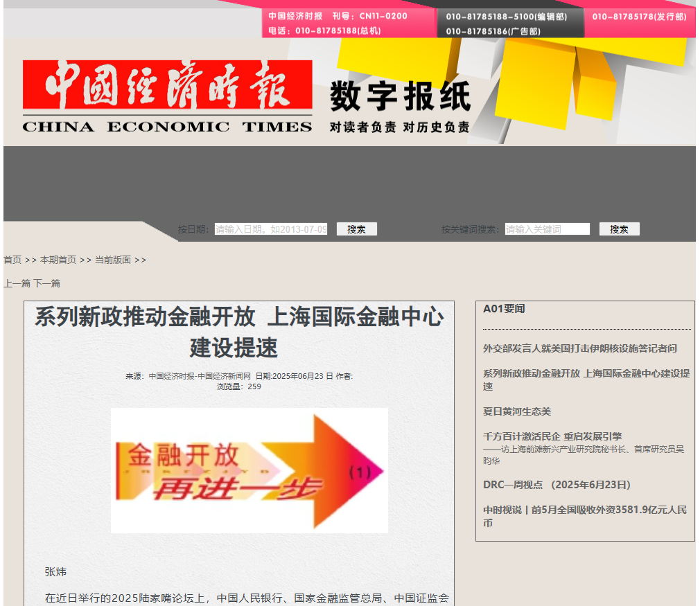Click the A01要闻 section heading
The image size is (700, 606).
504,309
